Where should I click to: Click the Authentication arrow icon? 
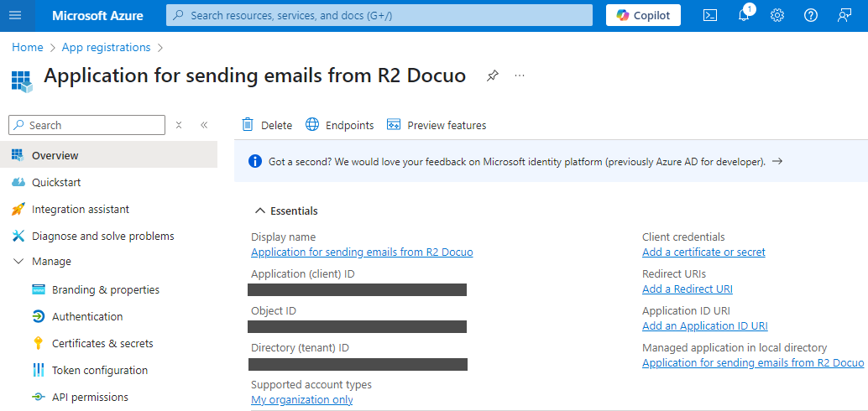point(39,316)
